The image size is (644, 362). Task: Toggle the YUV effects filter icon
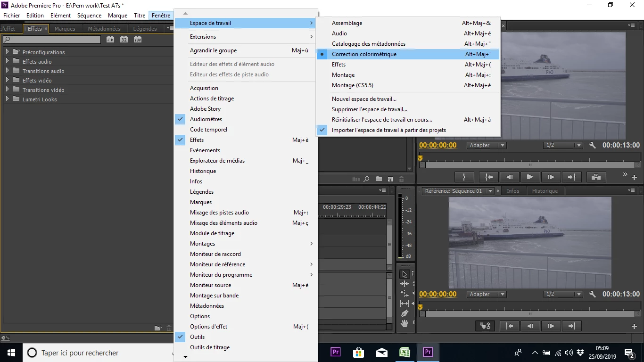(x=137, y=40)
